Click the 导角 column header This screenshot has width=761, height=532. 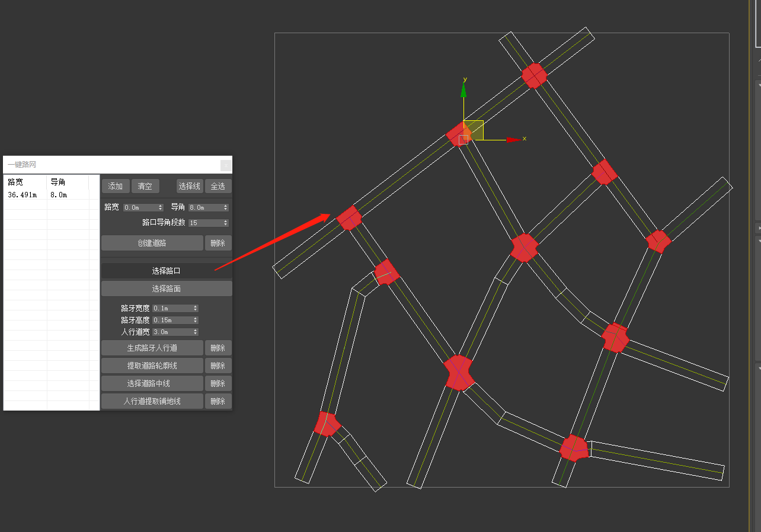pyautogui.click(x=68, y=182)
